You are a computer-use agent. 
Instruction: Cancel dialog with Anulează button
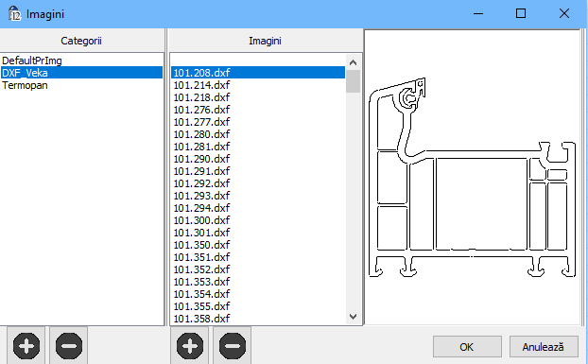(x=544, y=347)
